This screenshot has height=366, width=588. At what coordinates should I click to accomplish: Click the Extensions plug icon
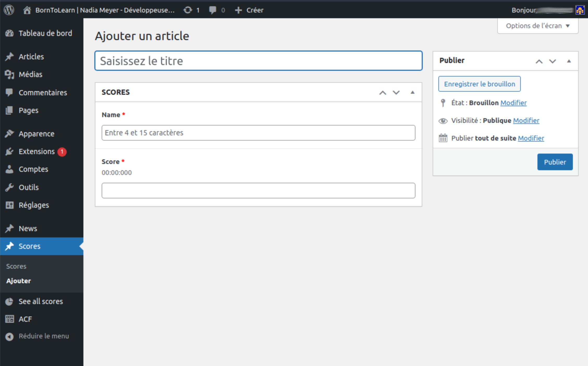(x=9, y=152)
